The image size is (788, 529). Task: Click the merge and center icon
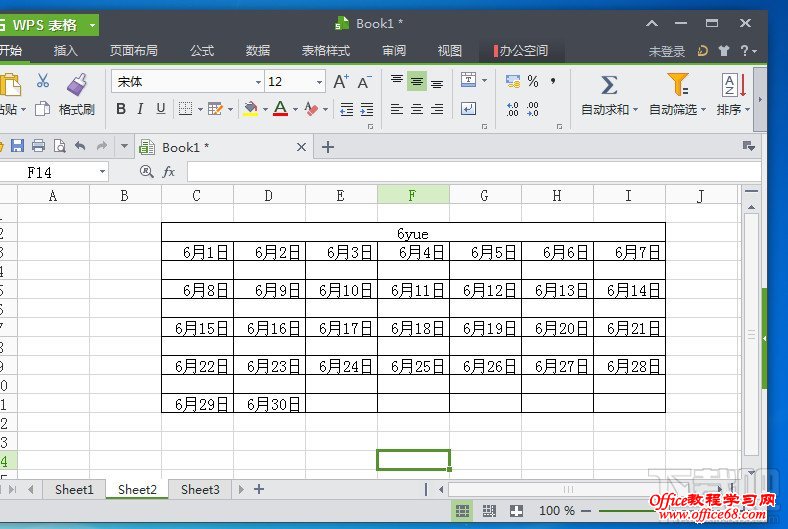[468, 80]
